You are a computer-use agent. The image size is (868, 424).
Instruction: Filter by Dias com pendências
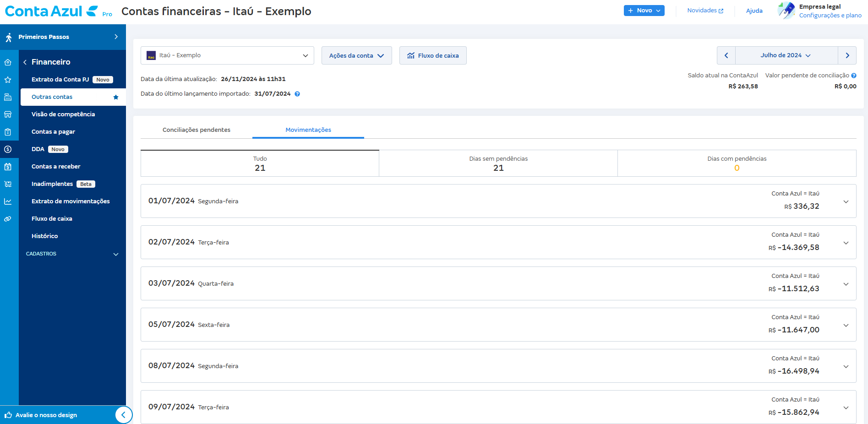(x=737, y=163)
